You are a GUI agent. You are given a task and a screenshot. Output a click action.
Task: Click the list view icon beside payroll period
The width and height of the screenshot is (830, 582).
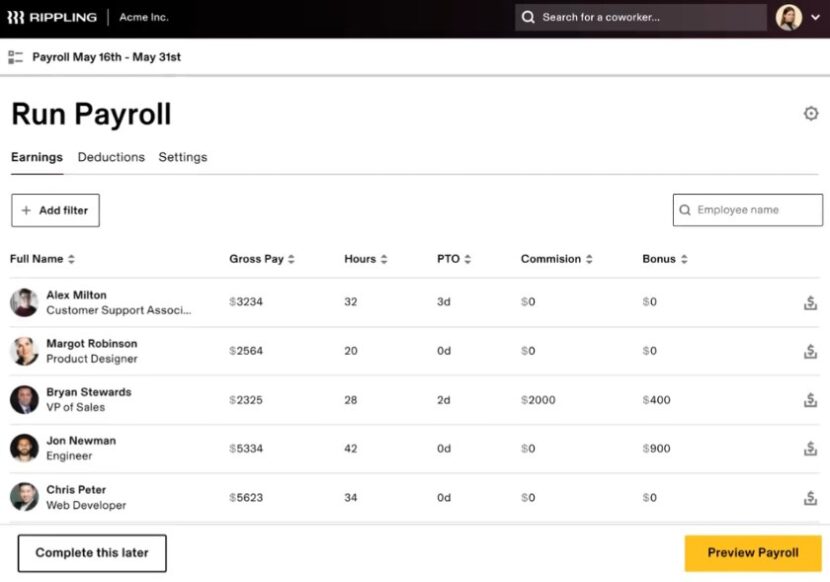[x=16, y=57]
